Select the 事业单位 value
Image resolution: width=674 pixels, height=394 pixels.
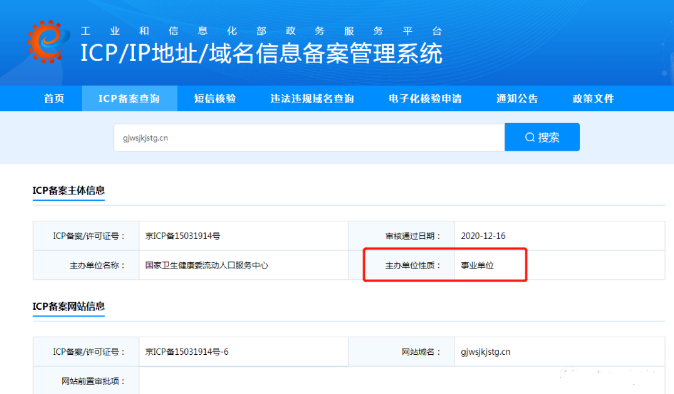(x=477, y=266)
